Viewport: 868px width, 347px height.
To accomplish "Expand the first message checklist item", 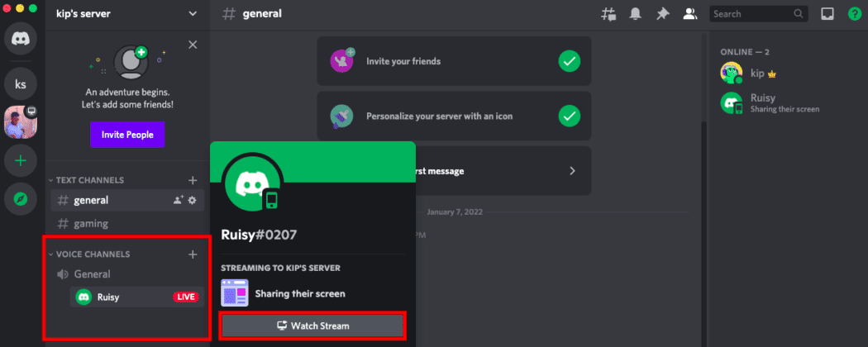I will pyautogui.click(x=570, y=171).
